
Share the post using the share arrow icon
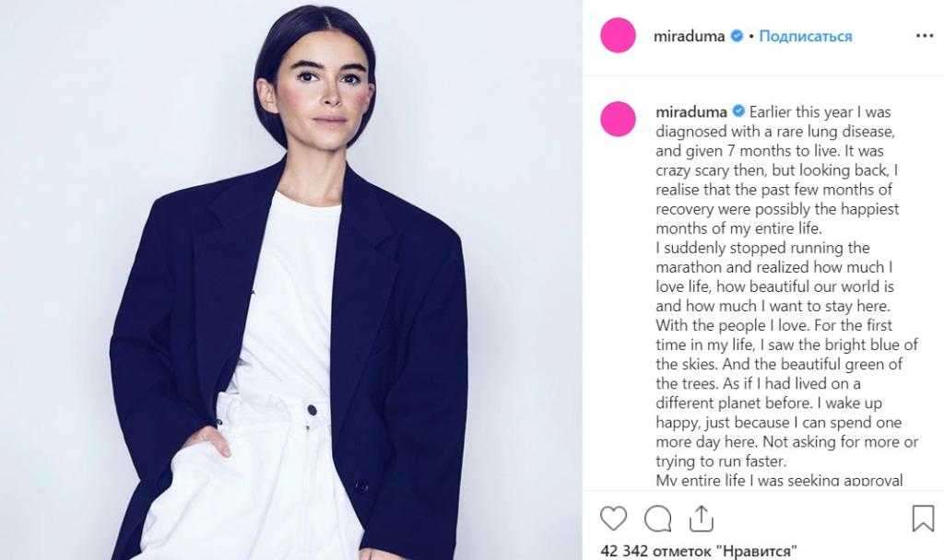[702, 519]
